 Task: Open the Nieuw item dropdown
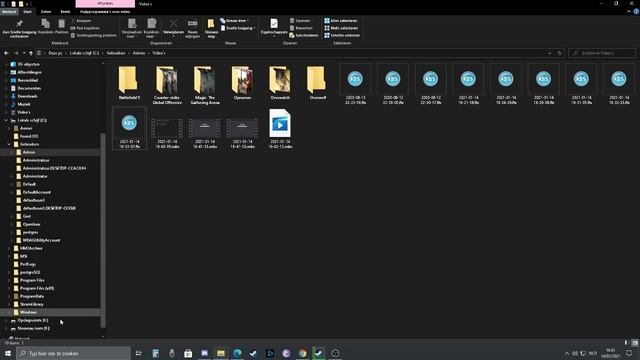235,20
